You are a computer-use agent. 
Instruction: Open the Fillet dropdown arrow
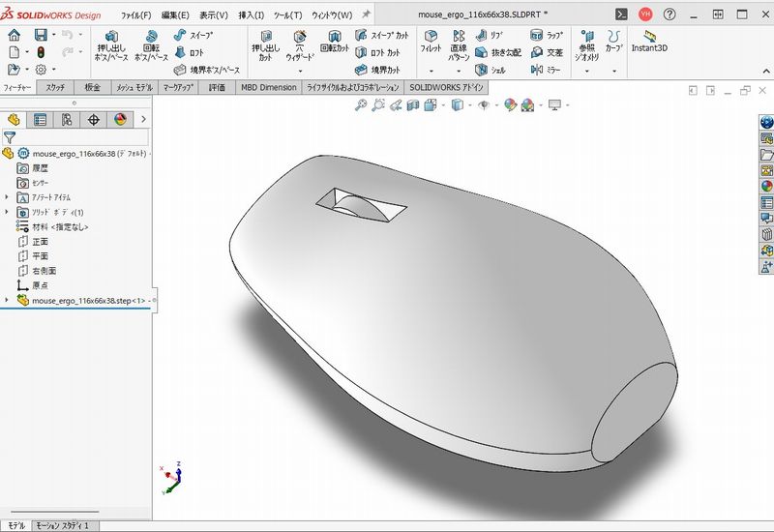(x=431, y=71)
